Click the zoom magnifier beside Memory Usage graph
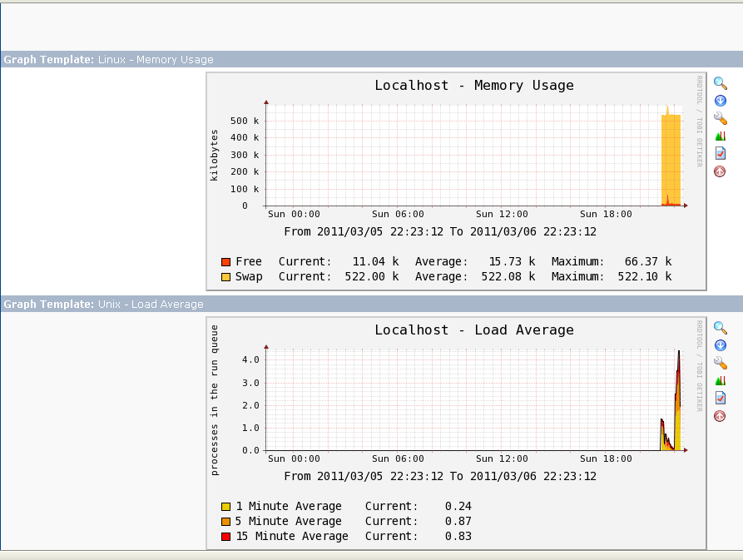Screen dimensions: 743x560 click(721, 83)
